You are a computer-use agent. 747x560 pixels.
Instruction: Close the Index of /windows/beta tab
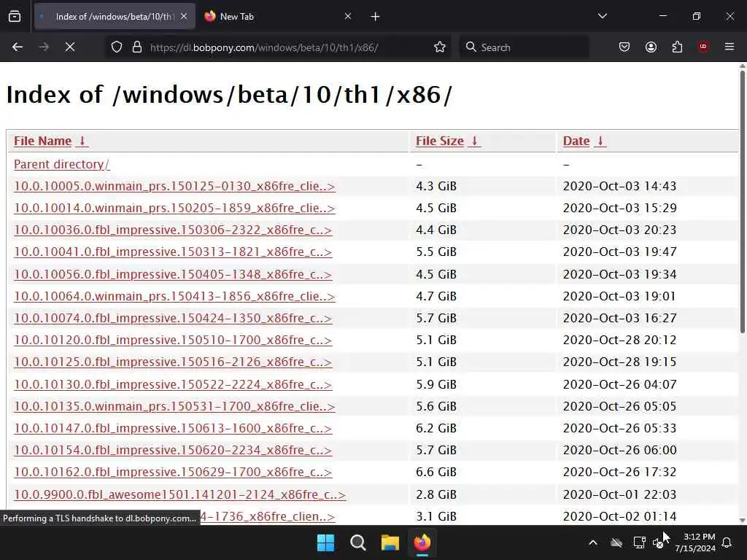(x=184, y=17)
